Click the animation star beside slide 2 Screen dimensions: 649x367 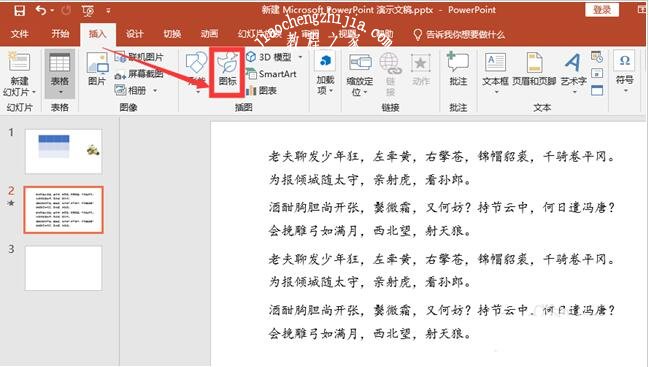[11, 203]
